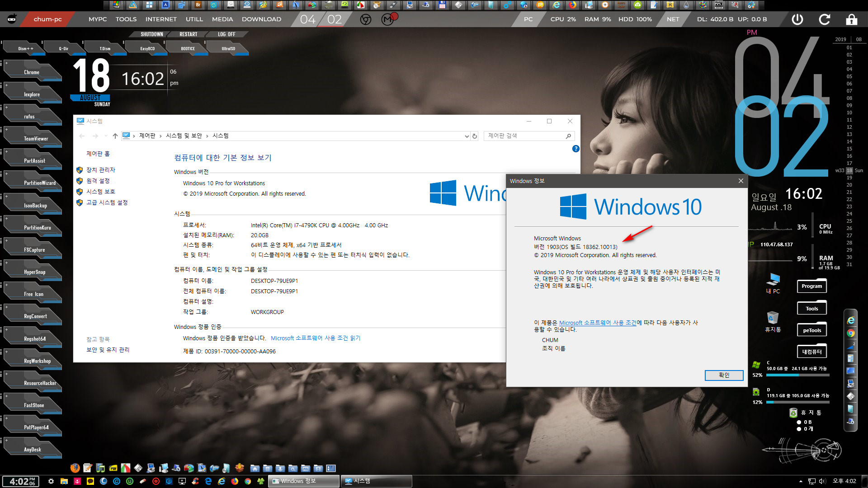Switch to the 시스템 taskbar window button
The height and width of the screenshot is (488, 868).
[x=376, y=481]
